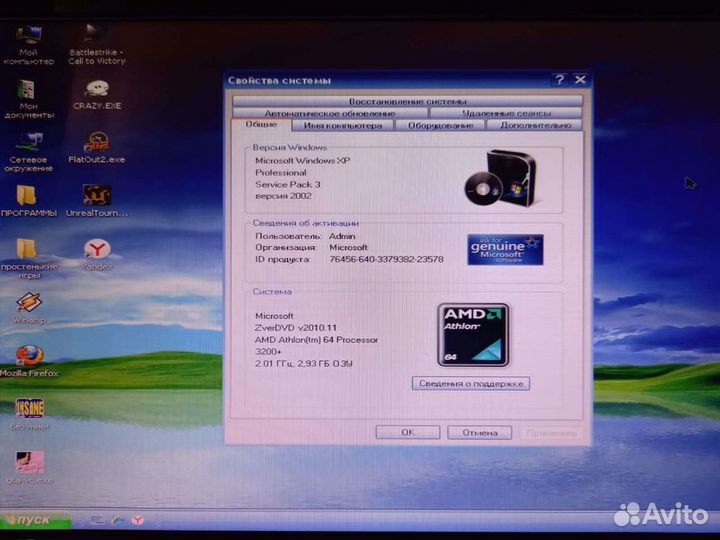Click the '2.01 ГГц, 2,93 ГБ ОЗУ' text
The width and height of the screenshot is (720, 540).
[304, 364]
